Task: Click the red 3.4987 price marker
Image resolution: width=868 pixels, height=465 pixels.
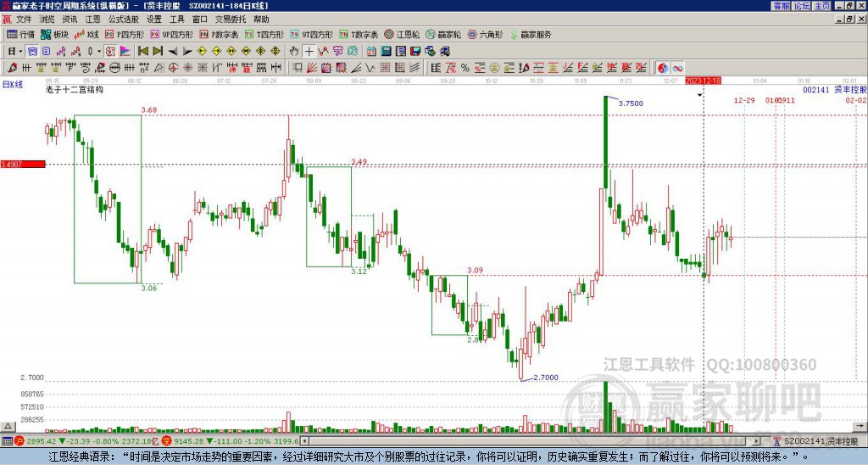Action: coord(23,164)
